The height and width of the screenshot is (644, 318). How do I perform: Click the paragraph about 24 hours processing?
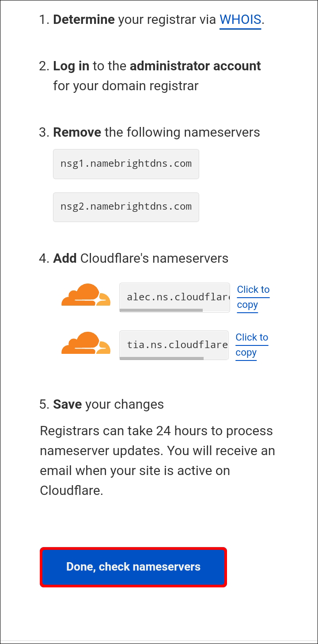click(x=157, y=460)
